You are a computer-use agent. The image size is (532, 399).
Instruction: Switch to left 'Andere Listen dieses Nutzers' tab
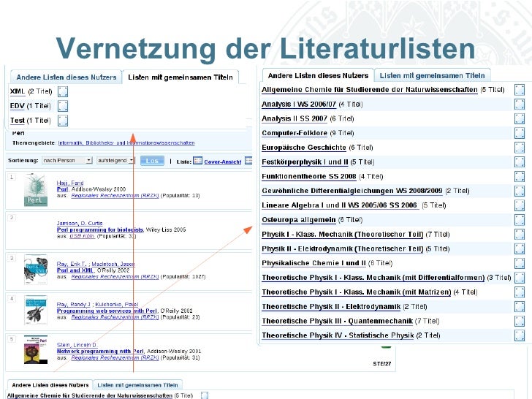pos(66,77)
